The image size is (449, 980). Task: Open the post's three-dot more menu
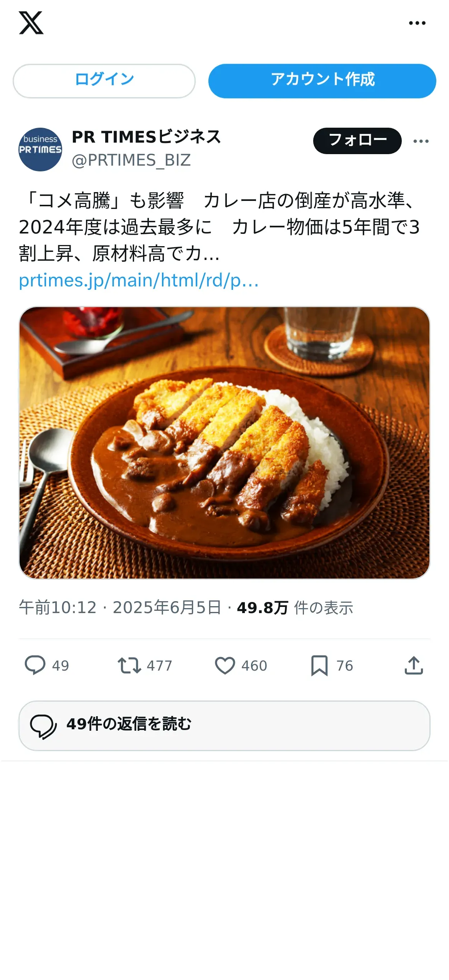pos(421,141)
